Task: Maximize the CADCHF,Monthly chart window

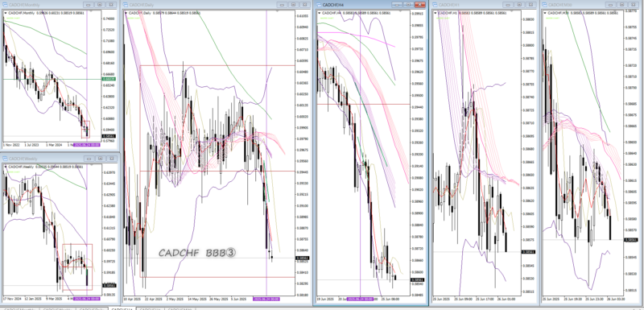Action: pos(99,5)
